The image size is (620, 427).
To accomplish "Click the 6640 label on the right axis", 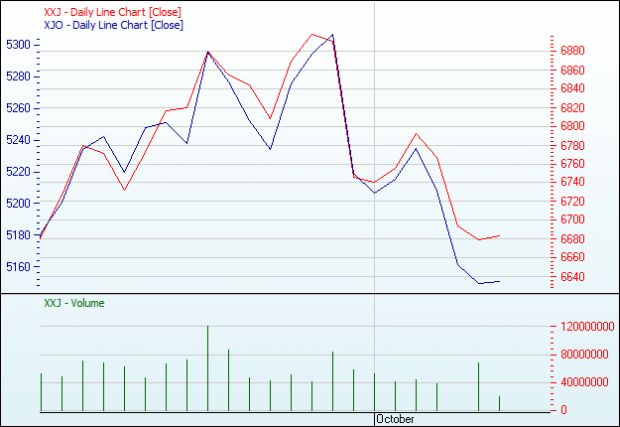I will point(573,277).
